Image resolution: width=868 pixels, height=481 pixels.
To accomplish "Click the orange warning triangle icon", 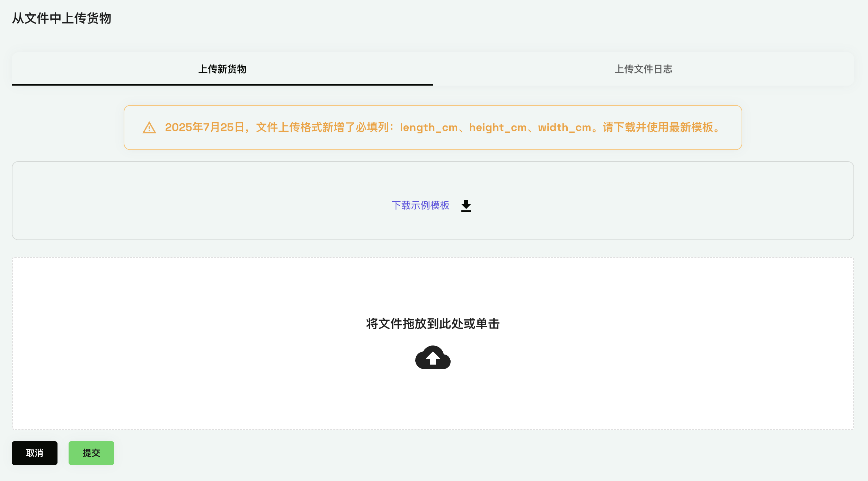I will [149, 128].
